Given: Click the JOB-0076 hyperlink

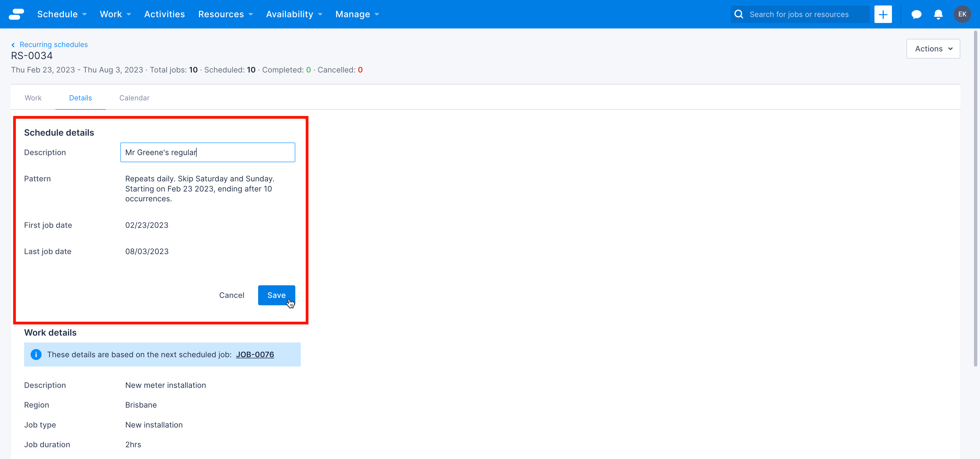Looking at the screenshot, I should tap(255, 355).
